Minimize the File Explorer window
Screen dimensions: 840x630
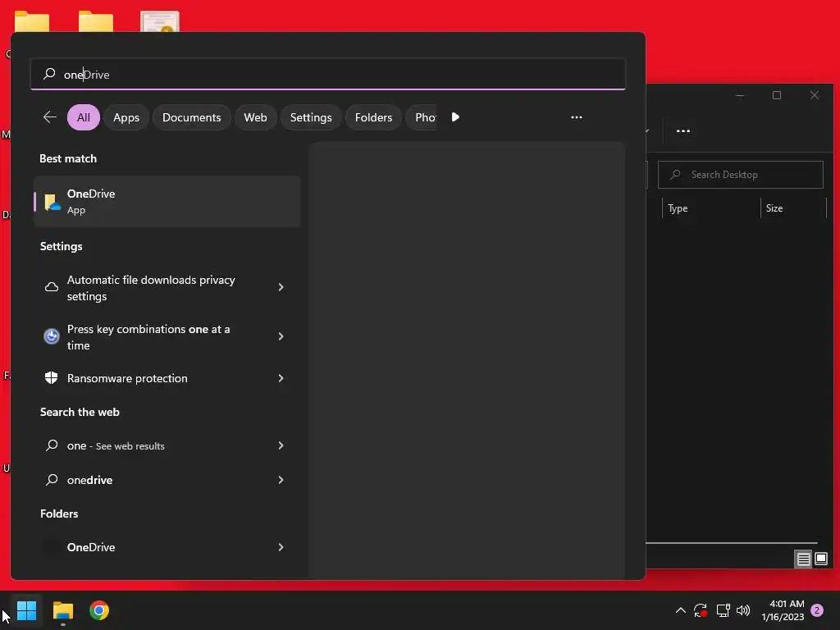[740, 95]
